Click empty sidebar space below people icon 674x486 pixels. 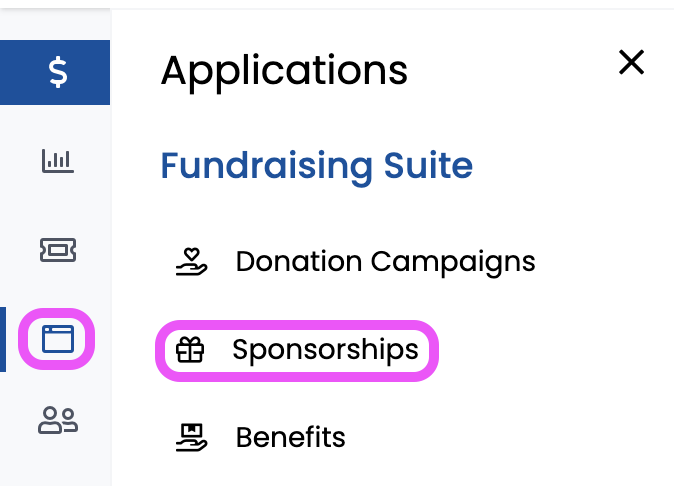pyautogui.click(x=56, y=462)
